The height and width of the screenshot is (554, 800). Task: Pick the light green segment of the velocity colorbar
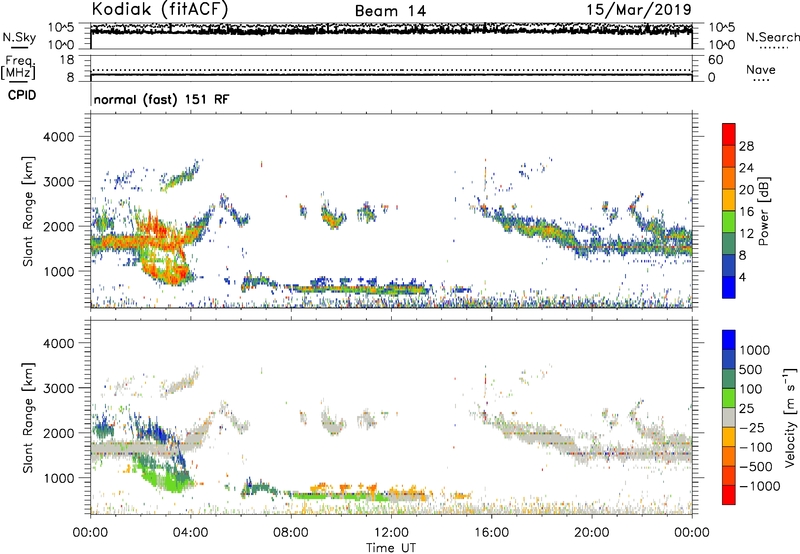pyautogui.click(x=729, y=398)
